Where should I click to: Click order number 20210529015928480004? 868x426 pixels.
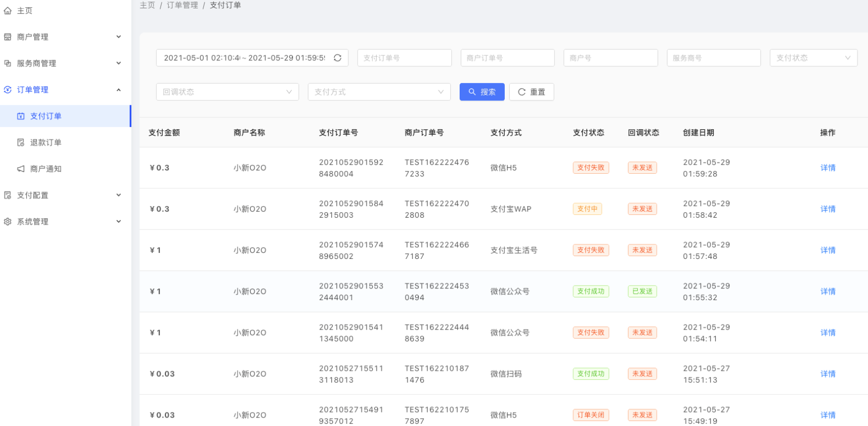351,168
